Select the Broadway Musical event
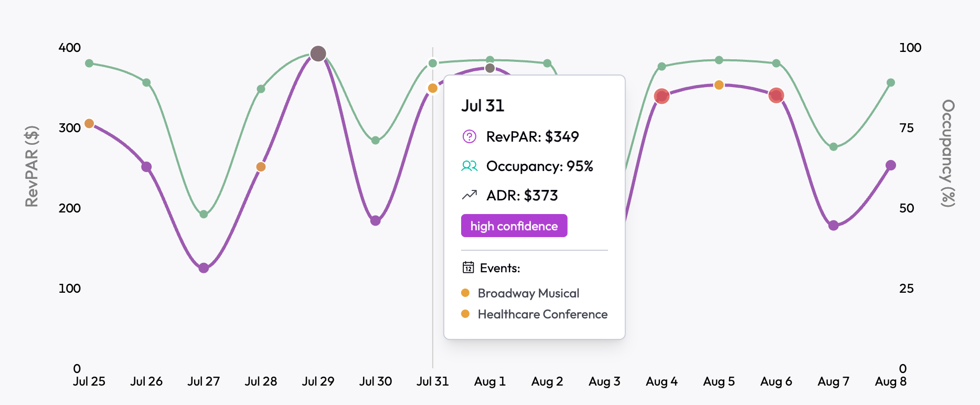Image resolution: width=980 pixels, height=405 pixels. pyautogui.click(x=528, y=293)
